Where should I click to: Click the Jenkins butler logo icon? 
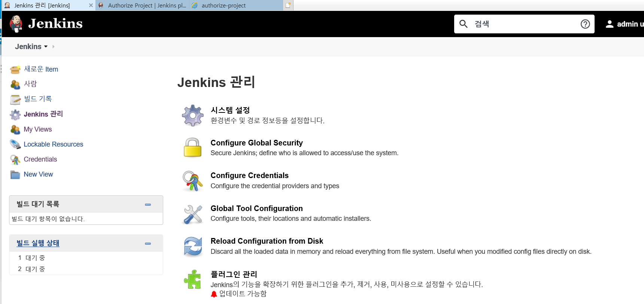click(16, 24)
